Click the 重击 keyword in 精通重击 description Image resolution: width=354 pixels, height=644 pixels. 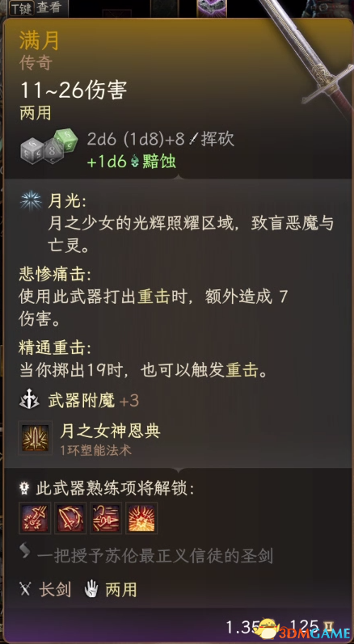click(242, 371)
